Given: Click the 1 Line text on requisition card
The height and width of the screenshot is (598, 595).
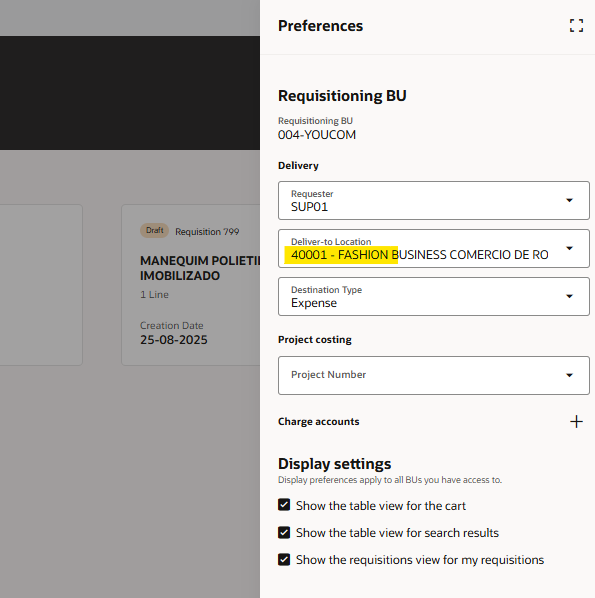Looking at the screenshot, I should [154, 294].
